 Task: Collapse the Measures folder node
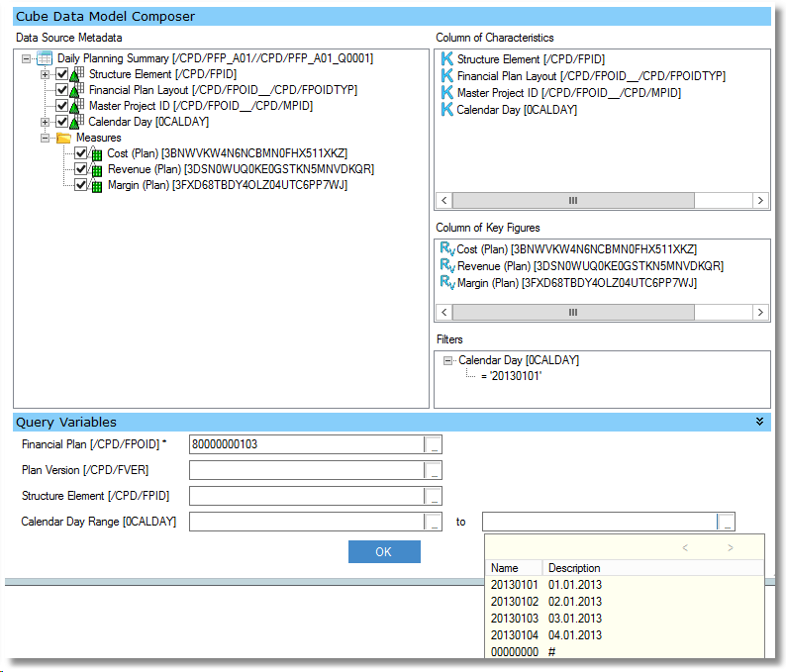[46, 138]
